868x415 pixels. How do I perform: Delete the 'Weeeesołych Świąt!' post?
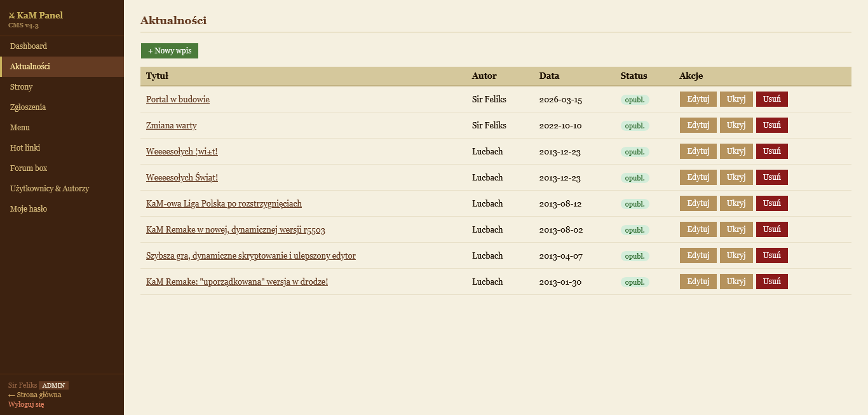(x=771, y=177)
